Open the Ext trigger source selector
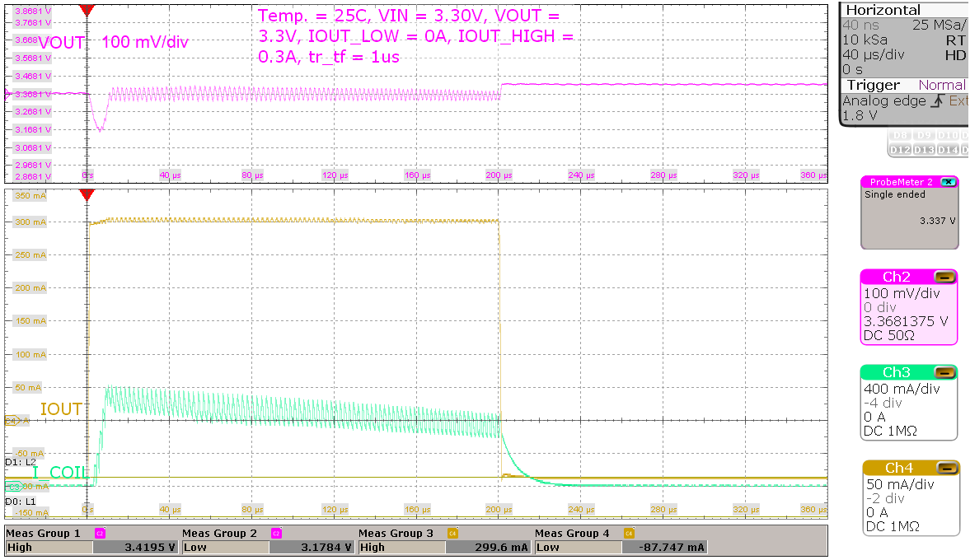Viewport: 970px width, 560px height. (x=960, y=100)
